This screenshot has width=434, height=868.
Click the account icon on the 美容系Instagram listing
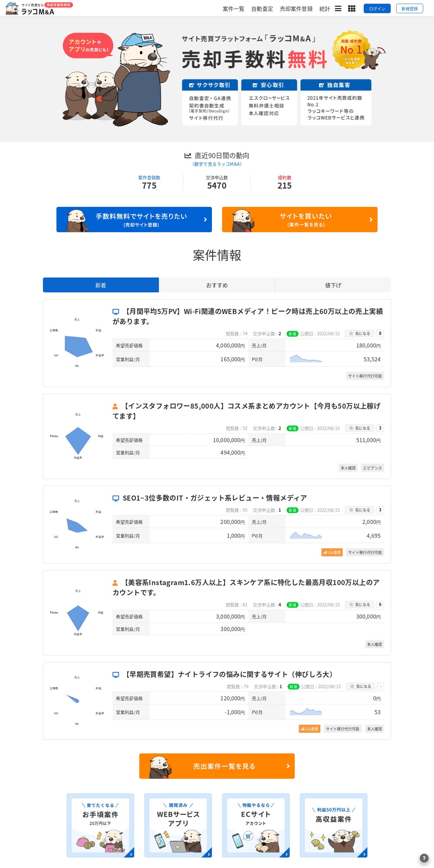tap(115, 583)
